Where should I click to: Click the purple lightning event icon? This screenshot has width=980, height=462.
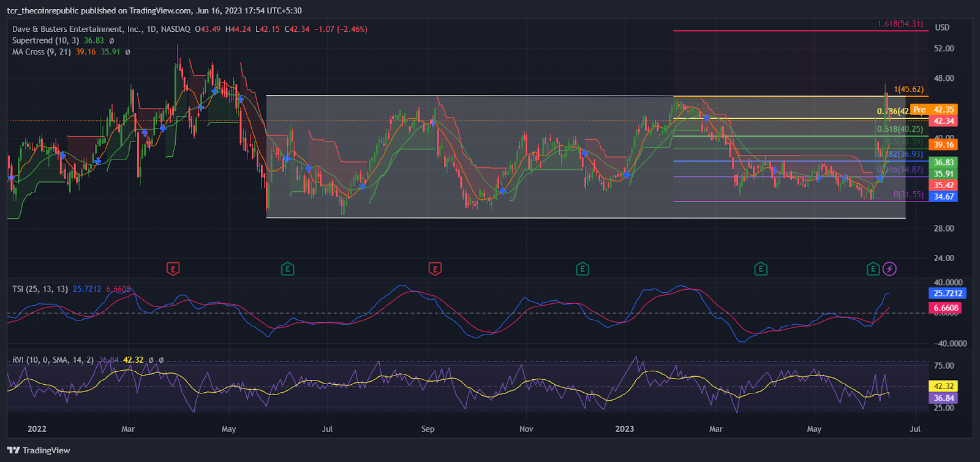889,268
